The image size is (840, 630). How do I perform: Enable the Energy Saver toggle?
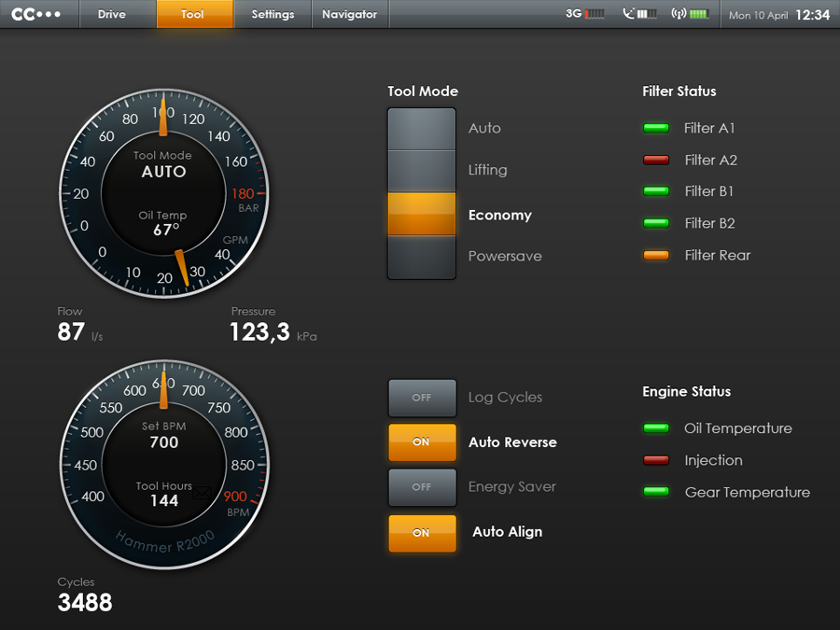click(x=422, y=487)
